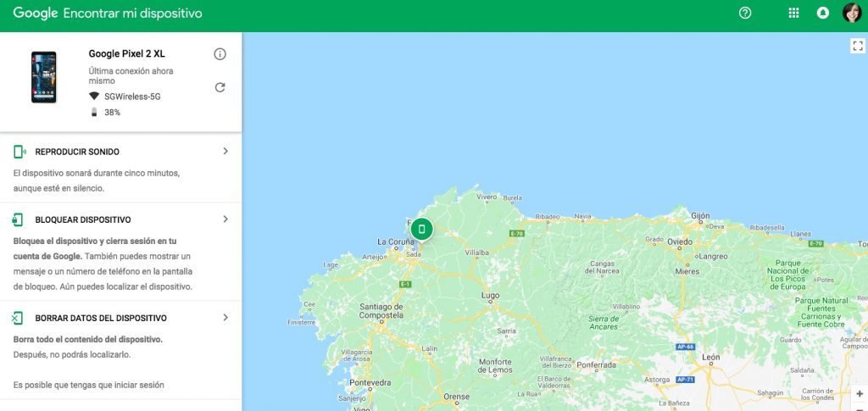Click Cangas del Narcea label
Screen dimensions: 868x411
(x=603, y=267)
